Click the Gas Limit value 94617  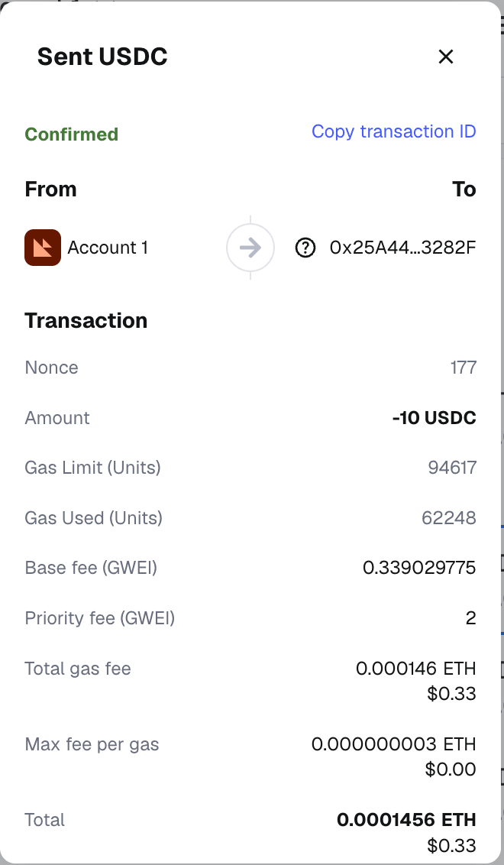pos(452,468)
